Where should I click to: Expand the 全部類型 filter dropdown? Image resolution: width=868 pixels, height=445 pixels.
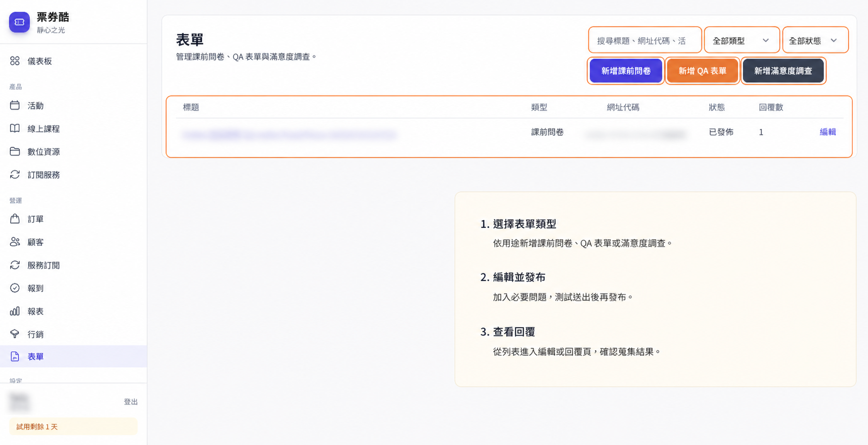tap(742, 40)
